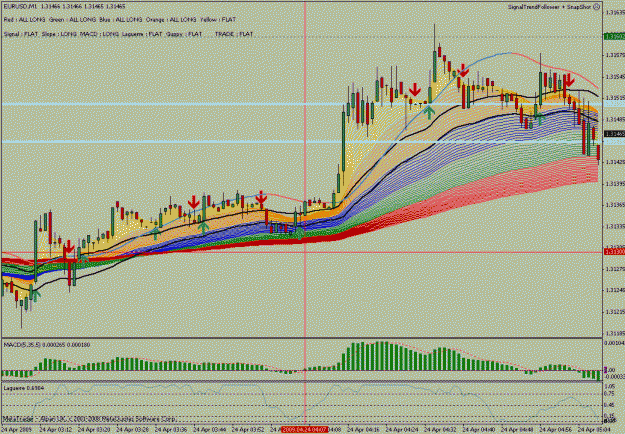
Task: Click the 24 Apr 04:56 time axis label
Action: tap(556, 430)
